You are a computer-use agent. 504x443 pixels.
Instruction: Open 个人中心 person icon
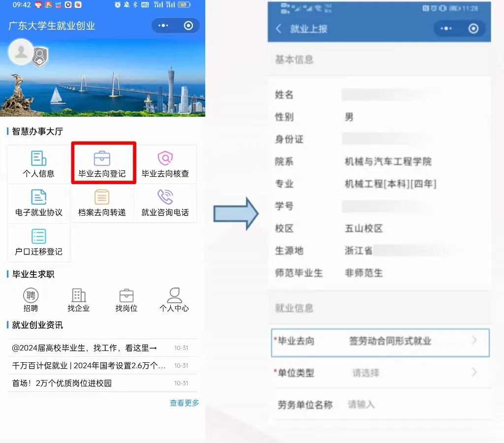(174, 295)
